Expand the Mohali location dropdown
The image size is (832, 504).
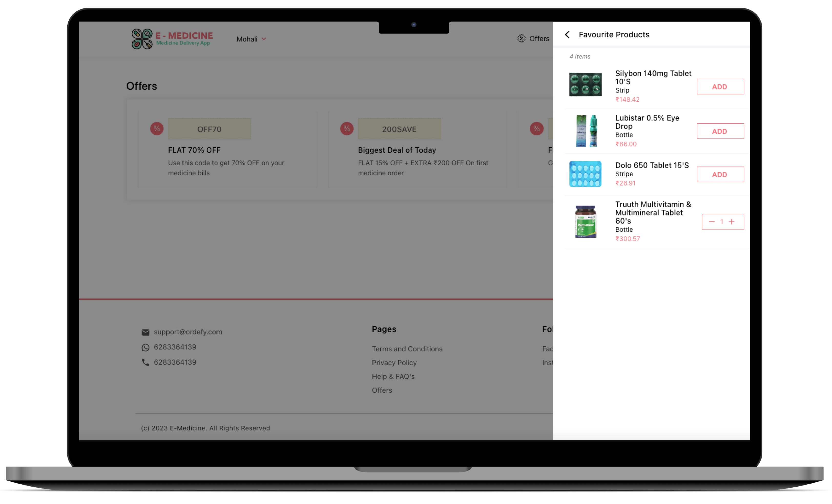(252, 39)
